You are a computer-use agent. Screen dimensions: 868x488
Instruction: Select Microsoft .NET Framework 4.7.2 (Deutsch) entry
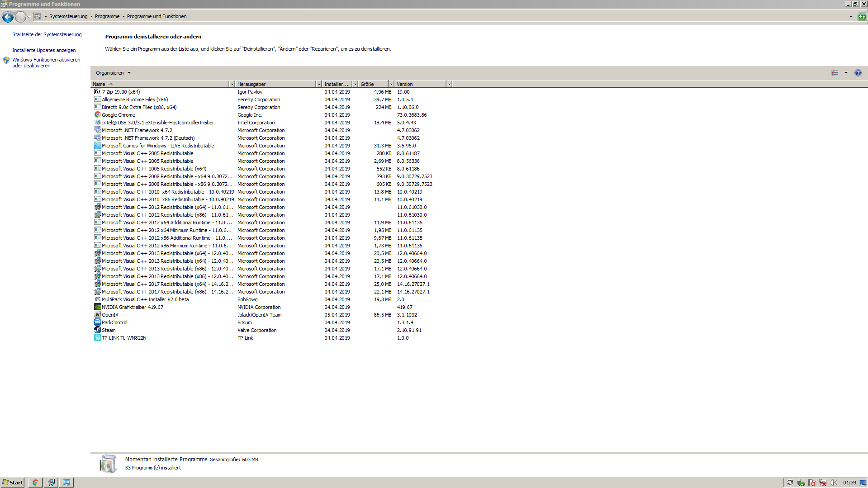148,138
